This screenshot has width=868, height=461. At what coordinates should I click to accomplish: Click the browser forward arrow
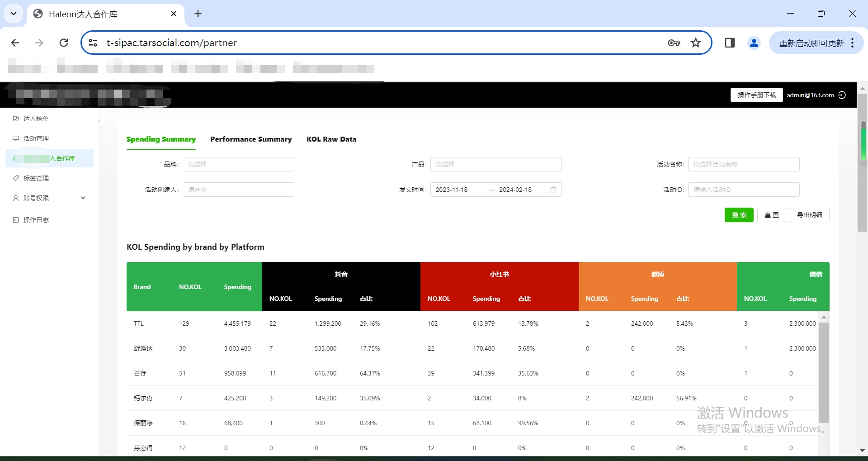39,43
